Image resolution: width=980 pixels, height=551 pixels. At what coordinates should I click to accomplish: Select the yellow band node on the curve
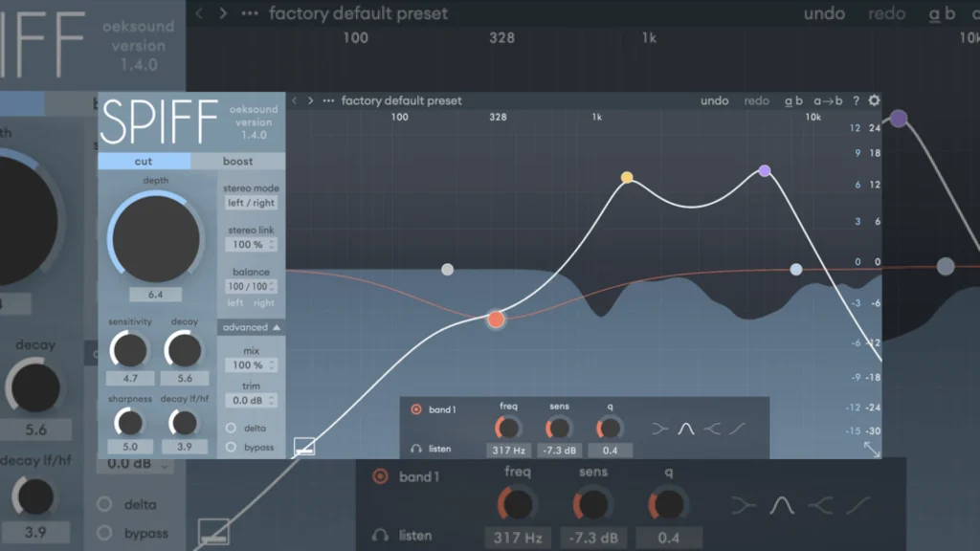pyautogui.click(x=627, y=177)
